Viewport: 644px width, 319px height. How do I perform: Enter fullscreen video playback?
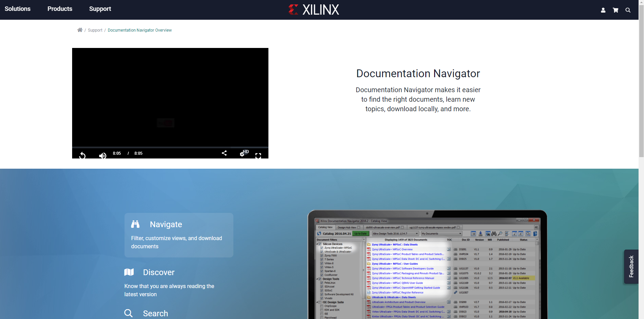coord(259,155)
